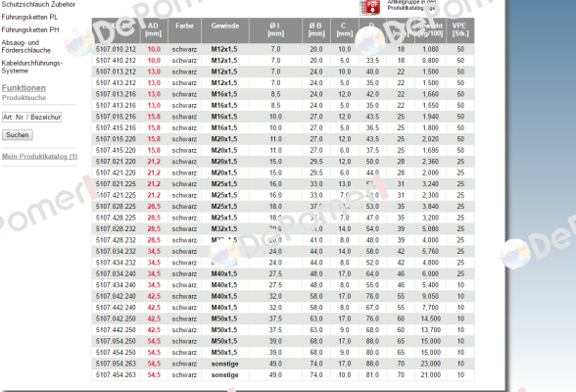Click the Suchen button

click(x=18, y=135)
